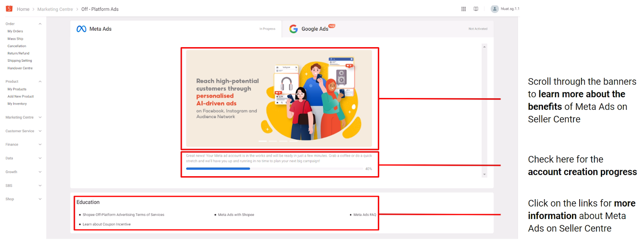Image resolution: width=644 pixels, height=248 pixels.
Task: Select the first banner carousel indicator
Action: click(263, 141)
